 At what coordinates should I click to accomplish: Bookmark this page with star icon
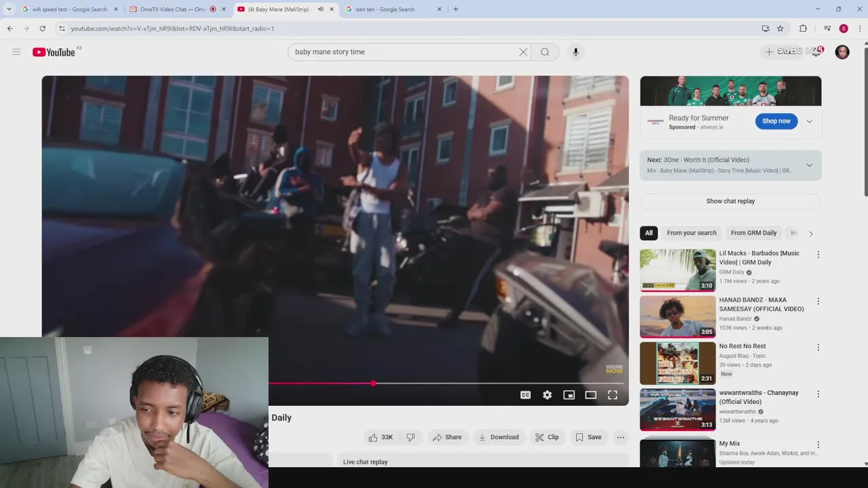(x=780, y=28)
